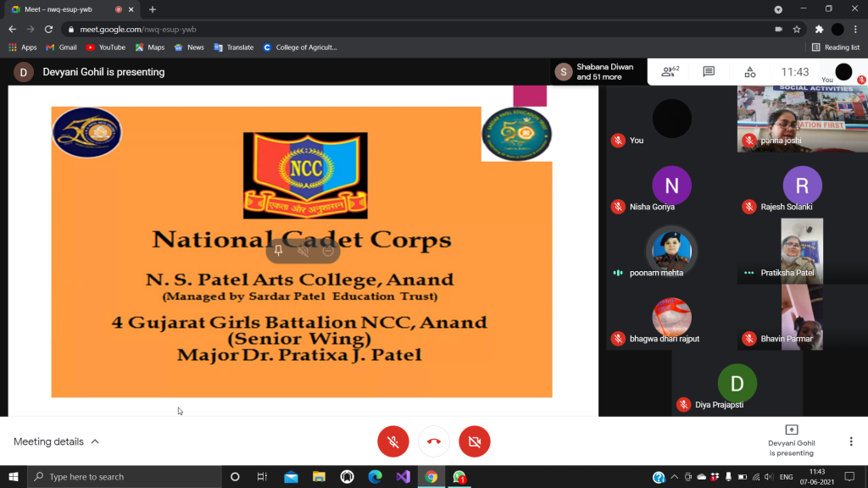Click the mute presentation audio icon overlay
This screenshot has height=488, width=868.
point(303,251)
